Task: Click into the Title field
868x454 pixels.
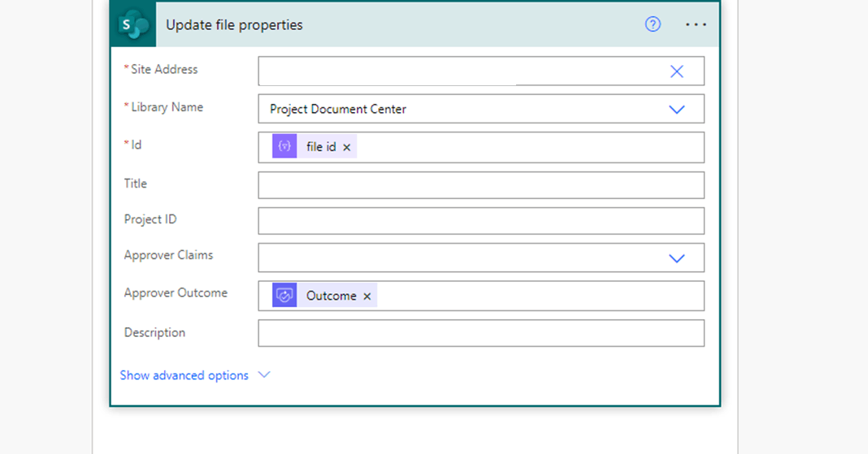Action: click(481, 184)
